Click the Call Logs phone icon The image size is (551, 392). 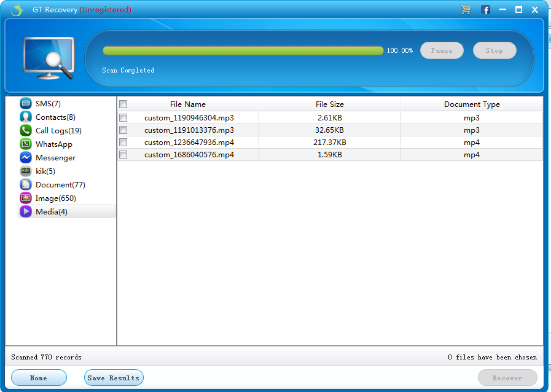[26, 130]
